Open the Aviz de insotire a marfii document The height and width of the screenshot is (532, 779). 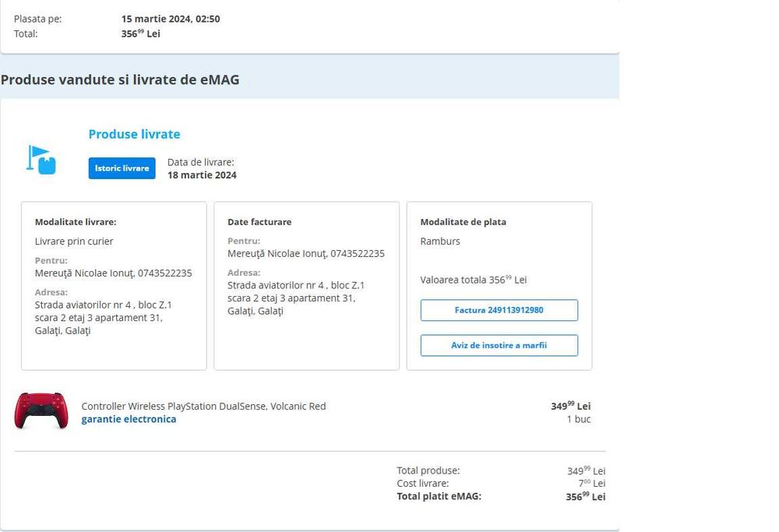(x=499, y=345)
